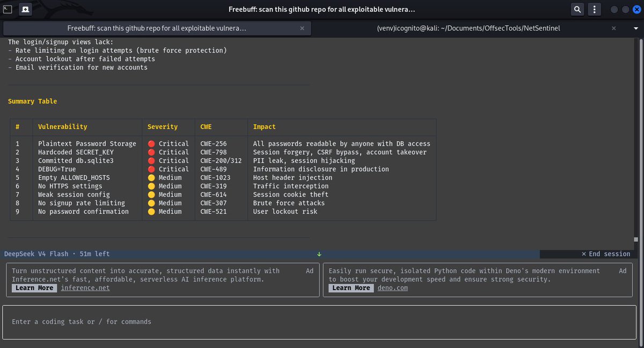Click Brute force attacks impact text

[x=289, y=203]
